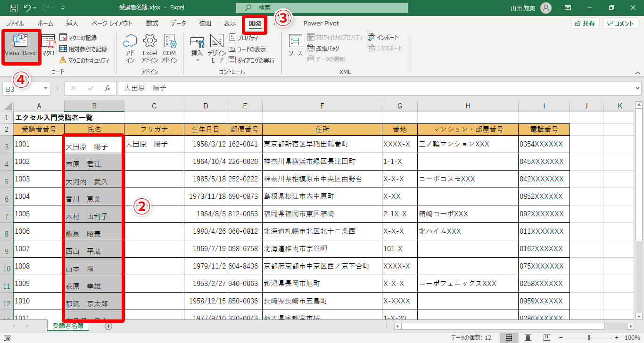Screen dimensions: 644x343
Task: Select the postal code cell 690-0873
Action: pyautogui.click(x=245, y=196)
